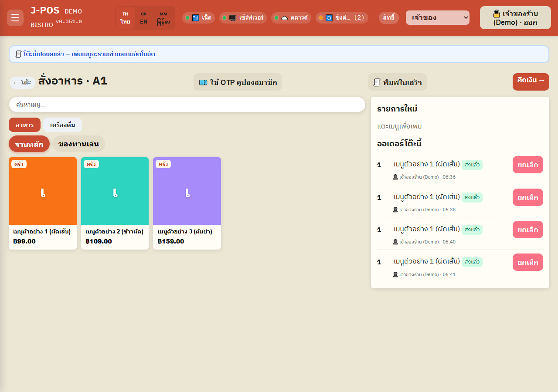558x392 pixels.
Task: Open the ของทานเล่น subcategory tab
Action: 78,144
